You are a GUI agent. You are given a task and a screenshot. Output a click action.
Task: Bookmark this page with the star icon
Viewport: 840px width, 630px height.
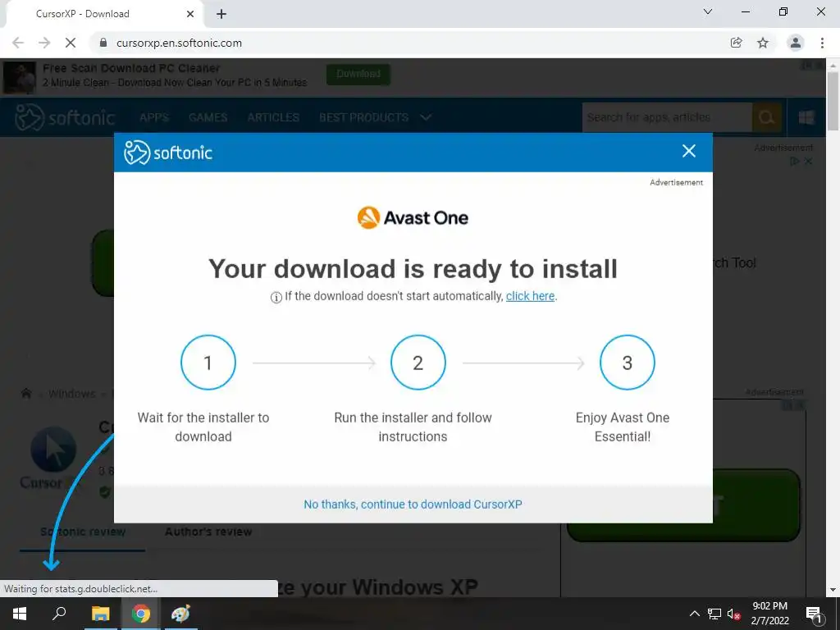click(x=763, y=43)
